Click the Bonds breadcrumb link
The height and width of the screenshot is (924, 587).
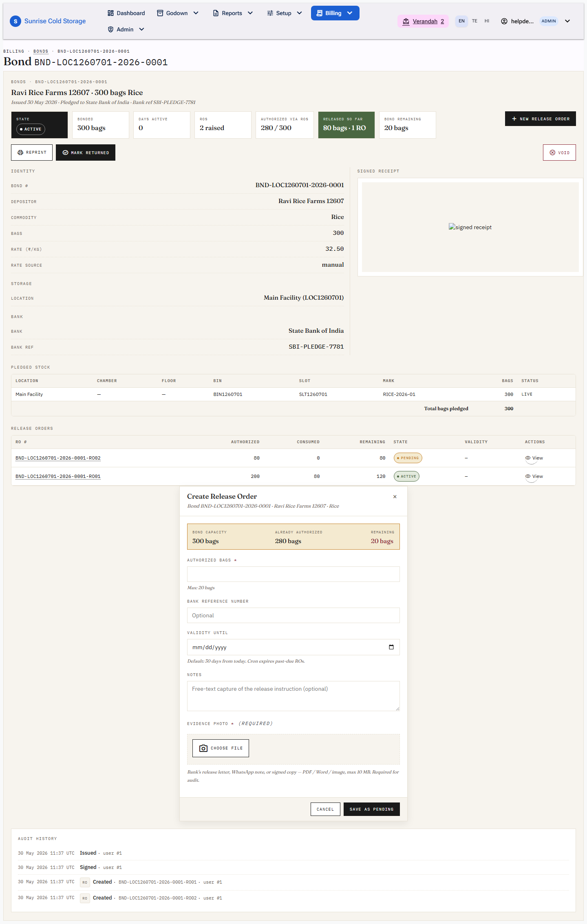point(41,51)
